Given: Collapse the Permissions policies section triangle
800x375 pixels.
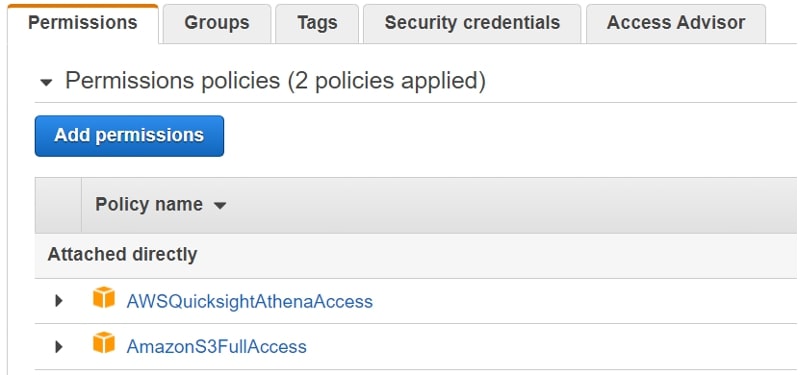Looking at the screenshot, I should 46,82.
